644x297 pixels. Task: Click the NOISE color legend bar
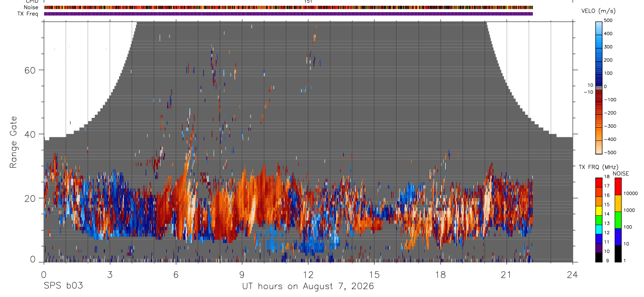point(618,220)
